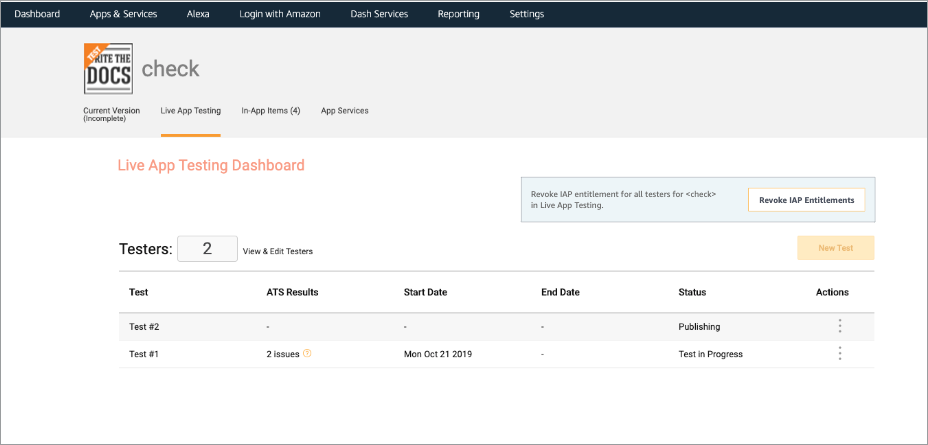Click the View & Edit Testers link
This screenshot has height=445, width=928.
point(284,251)
